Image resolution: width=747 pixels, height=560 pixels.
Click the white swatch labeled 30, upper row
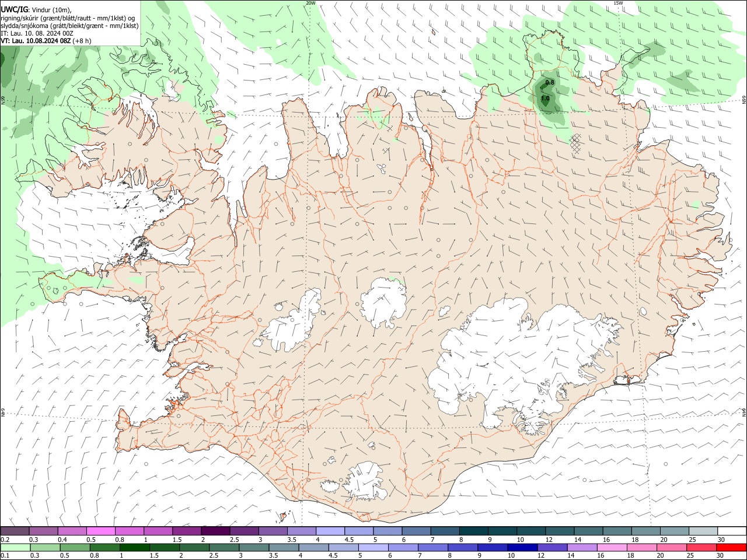pos(732,531)
